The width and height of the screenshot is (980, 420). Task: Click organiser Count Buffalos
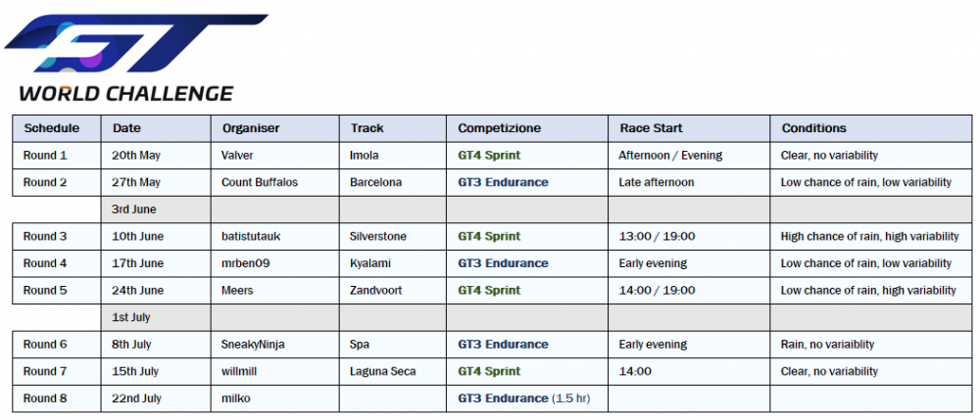click(260, 182)
